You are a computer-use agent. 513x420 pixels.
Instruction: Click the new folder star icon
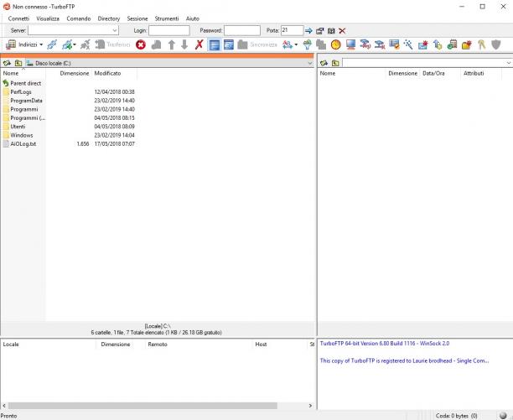click(x=467, y=44)
